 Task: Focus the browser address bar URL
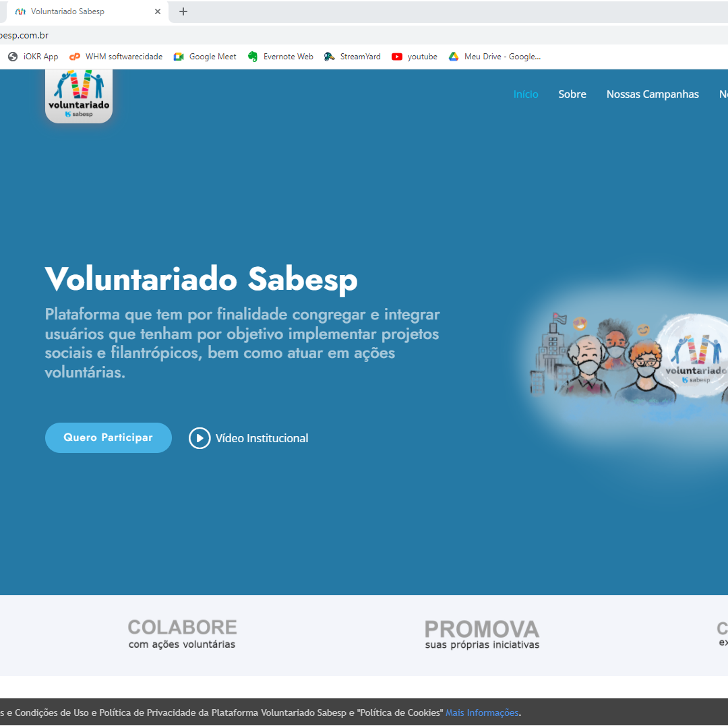[24, 35]
